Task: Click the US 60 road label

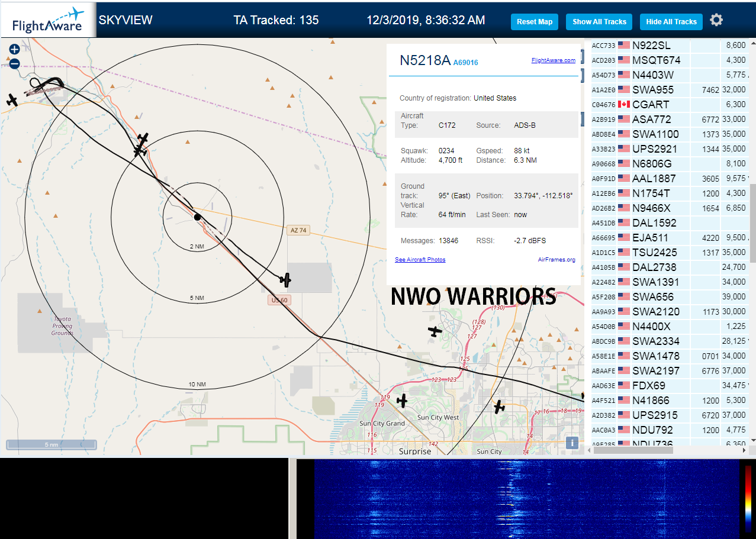Action: tap(279, 301)
